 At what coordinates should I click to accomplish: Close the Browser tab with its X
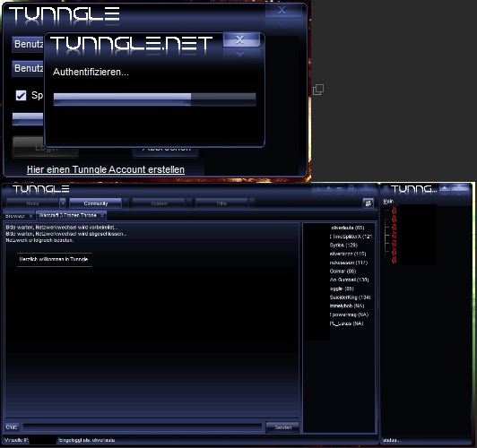pyautogui.click(x=30, y=216)
